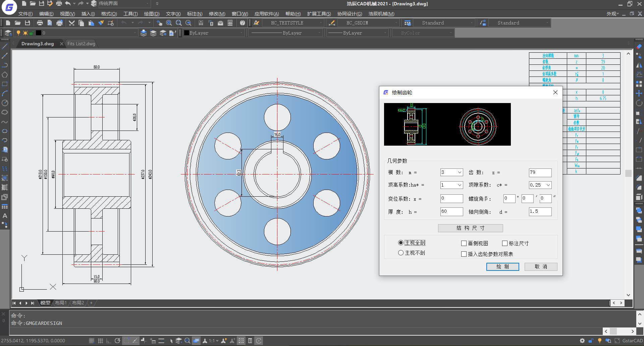The width and height of the screenshot is (644, 346).
Task: Enable the 画侧视图 checkbox
Action: click(464, 243)
